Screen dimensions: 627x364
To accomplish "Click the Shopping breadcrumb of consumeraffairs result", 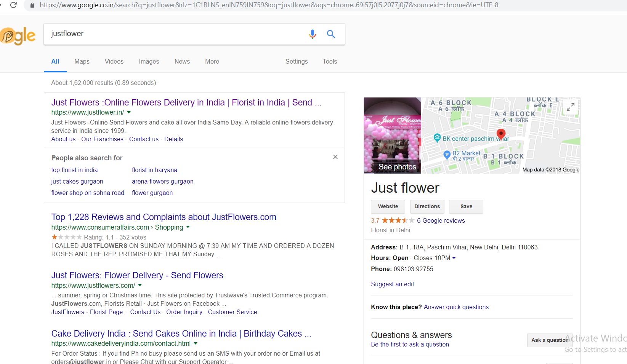I will [169, 227].
